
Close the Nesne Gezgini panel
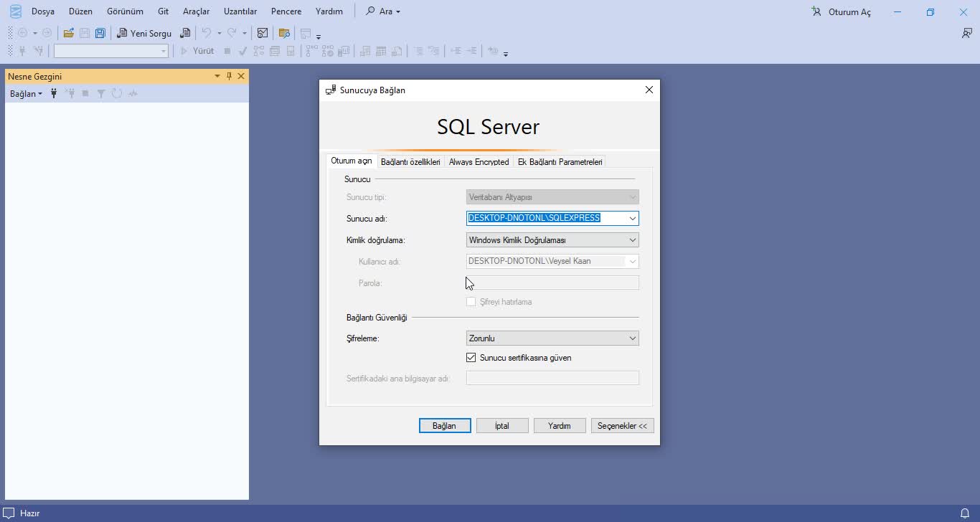(241, 76)
